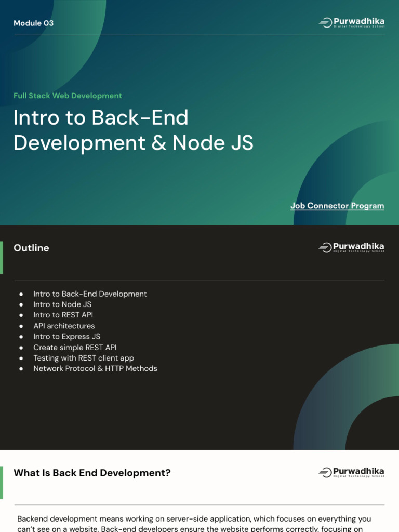The height and width of the screenshot is (532, 399).
Task: Select 'Testing with REST client app' bullet
Action: [84, 358]
